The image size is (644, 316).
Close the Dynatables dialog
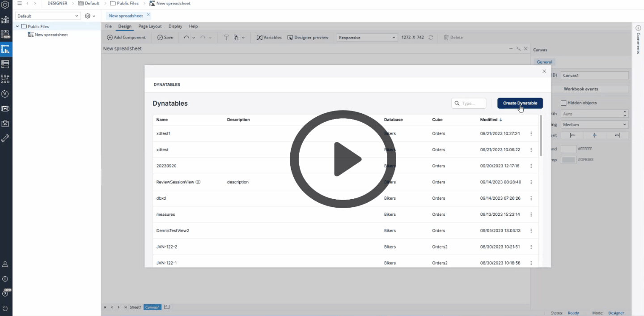(544, 71)
